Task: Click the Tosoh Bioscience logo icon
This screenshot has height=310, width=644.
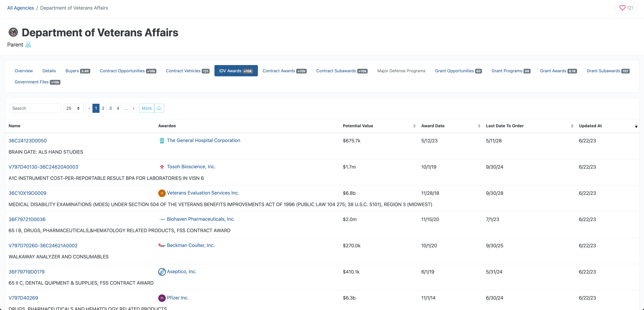Action: (x=162, y=167)
